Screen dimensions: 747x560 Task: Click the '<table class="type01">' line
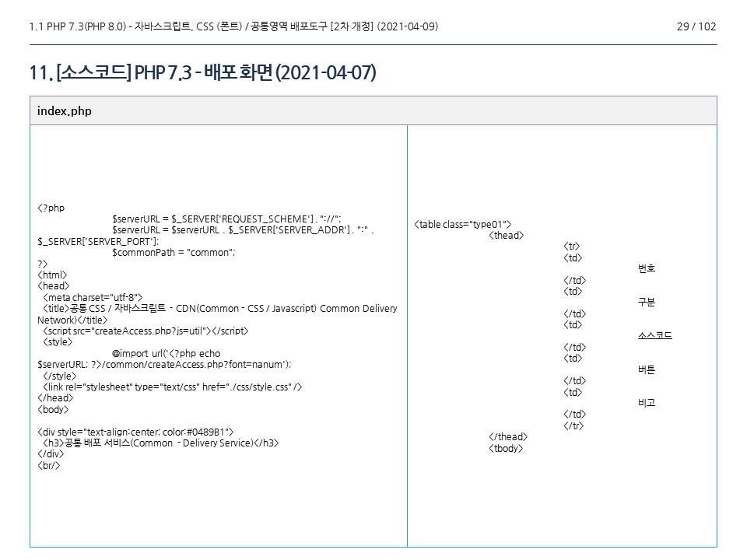[x=462, y=224]
